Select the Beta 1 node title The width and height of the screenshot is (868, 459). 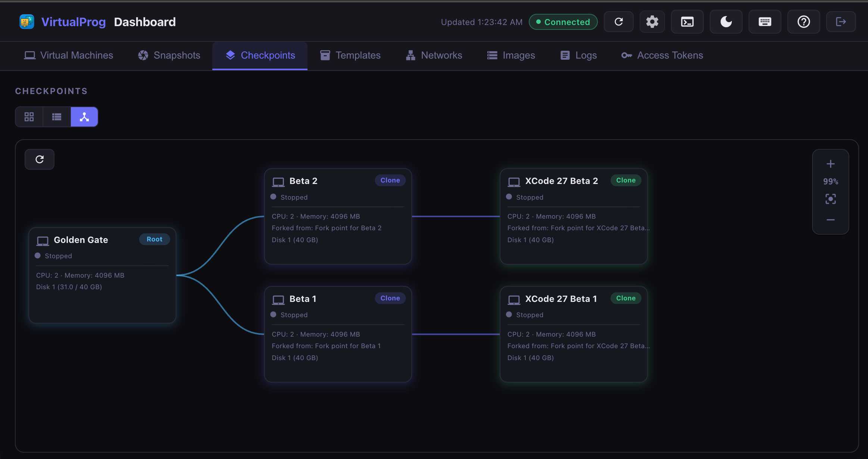pos(303,299)
